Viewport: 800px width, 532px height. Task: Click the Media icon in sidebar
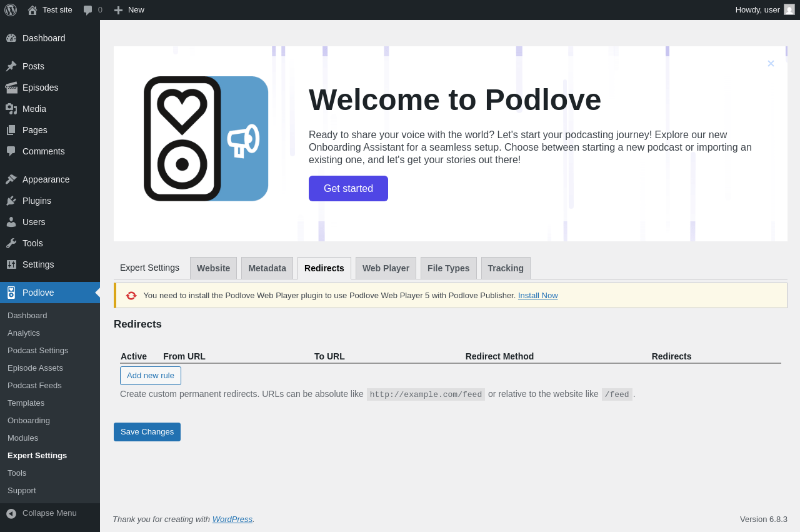11,109
